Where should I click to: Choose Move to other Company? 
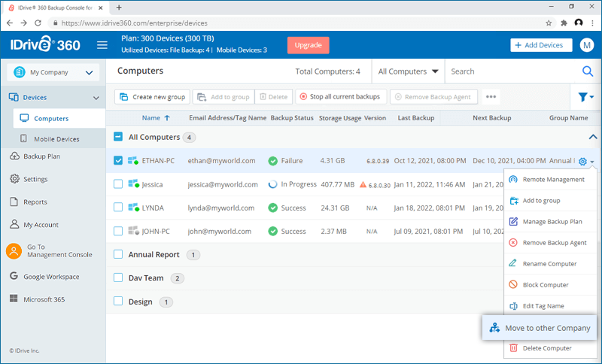(540, 328)
